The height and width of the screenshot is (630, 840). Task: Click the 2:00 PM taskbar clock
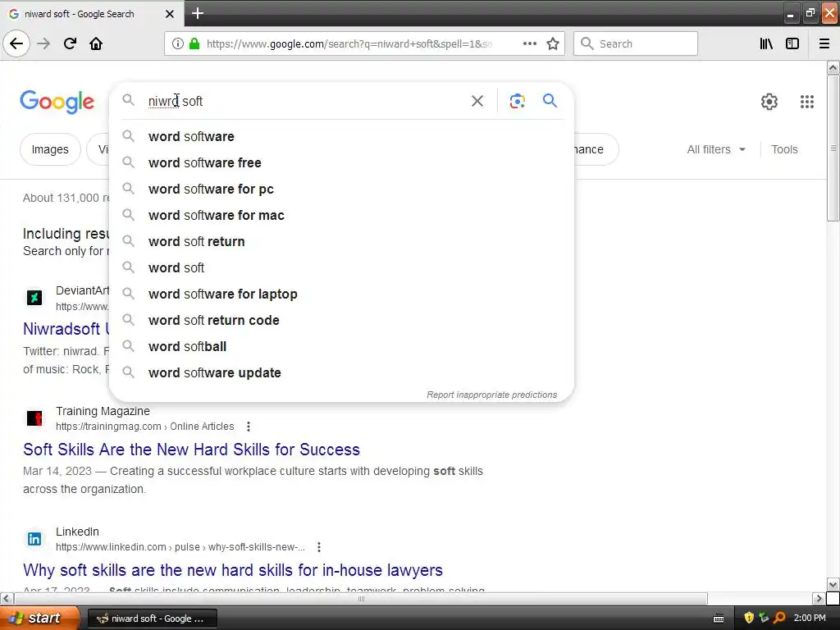coord(810,619)
